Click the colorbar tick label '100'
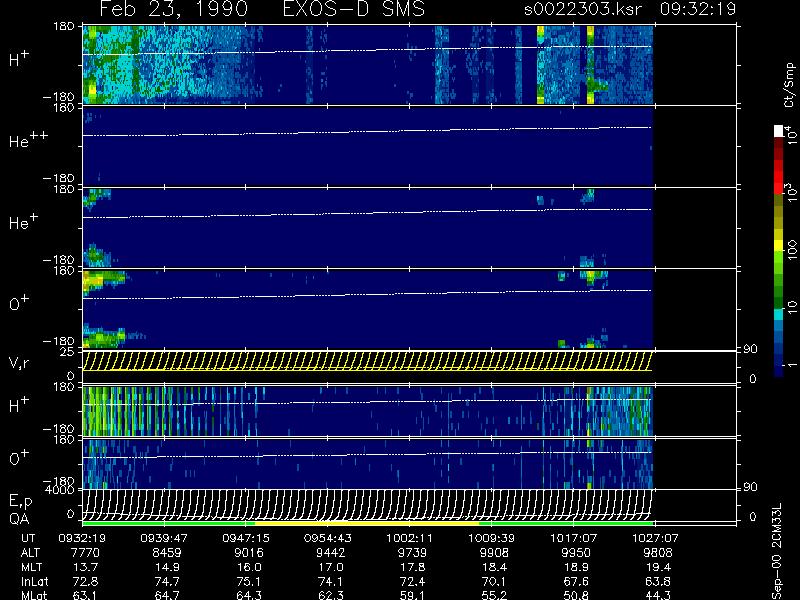The image size is (800, 600). pos(792,250)
